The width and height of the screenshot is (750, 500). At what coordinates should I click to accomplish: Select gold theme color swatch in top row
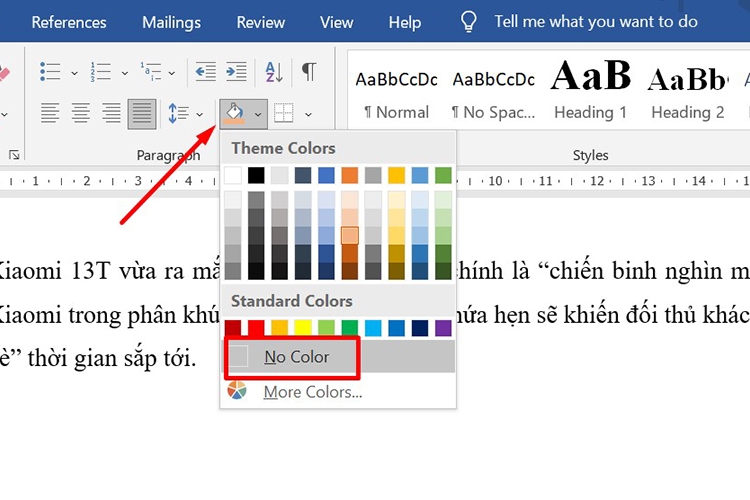397,175
